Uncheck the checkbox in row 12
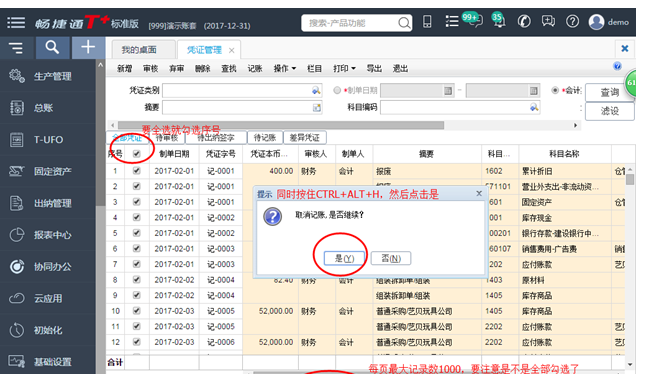The height and width of the screenshot is (374, 645). point(137,342)
